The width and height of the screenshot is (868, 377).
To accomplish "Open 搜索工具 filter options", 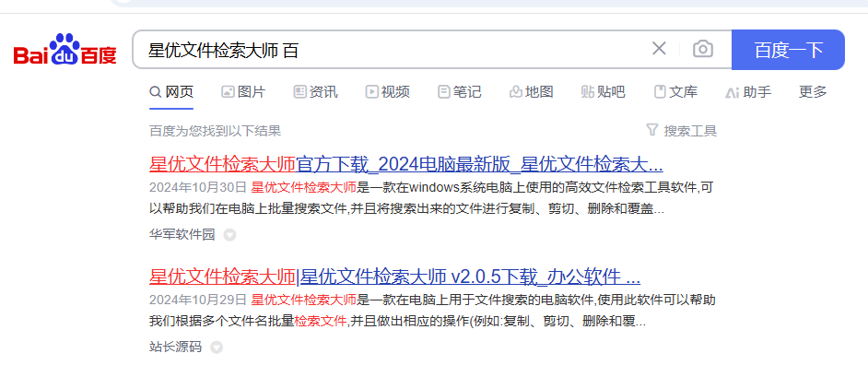I will click(682, 131).
